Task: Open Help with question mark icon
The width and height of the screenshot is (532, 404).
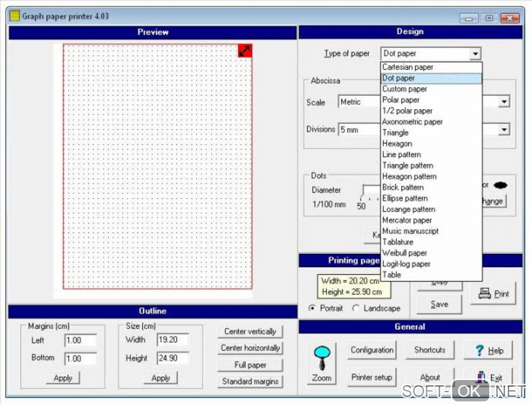Action: 489,350
